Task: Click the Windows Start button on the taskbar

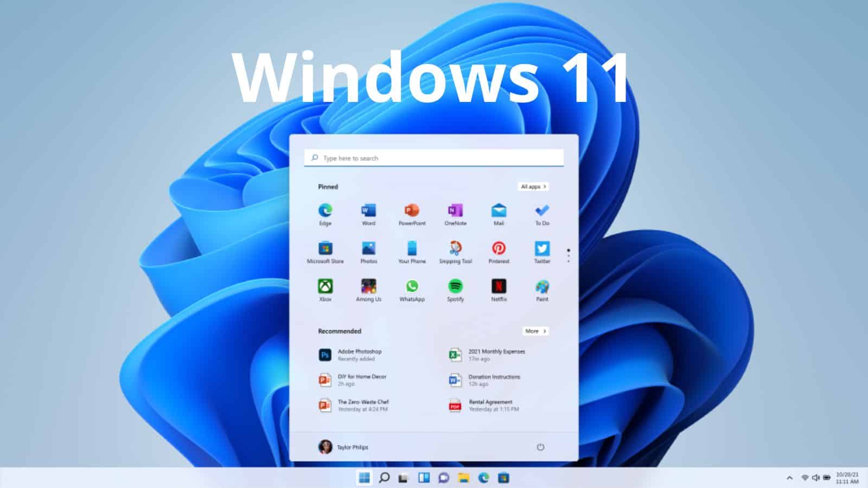Action: [365, 477]
